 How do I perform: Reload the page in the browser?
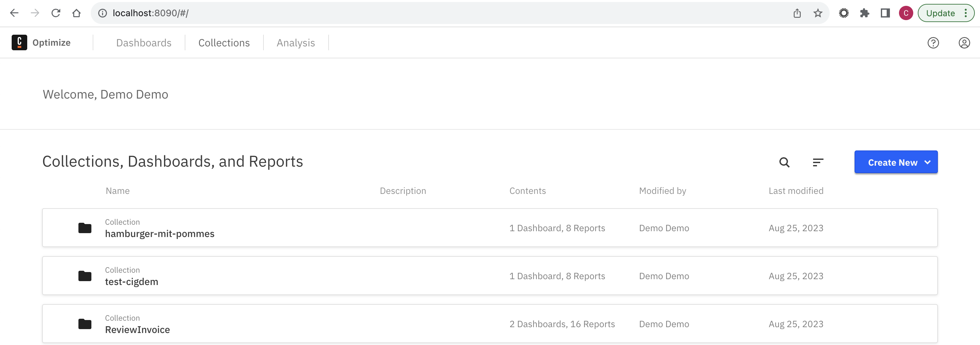55,13
